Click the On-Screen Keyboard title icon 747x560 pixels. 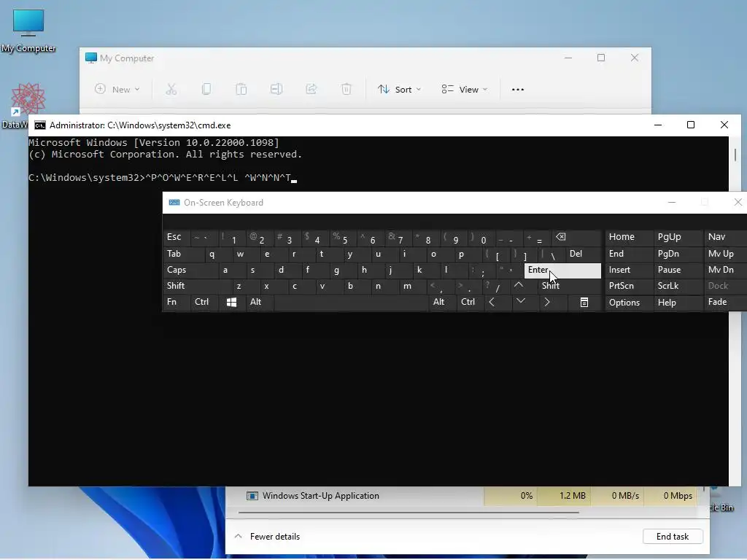(174, 203)
